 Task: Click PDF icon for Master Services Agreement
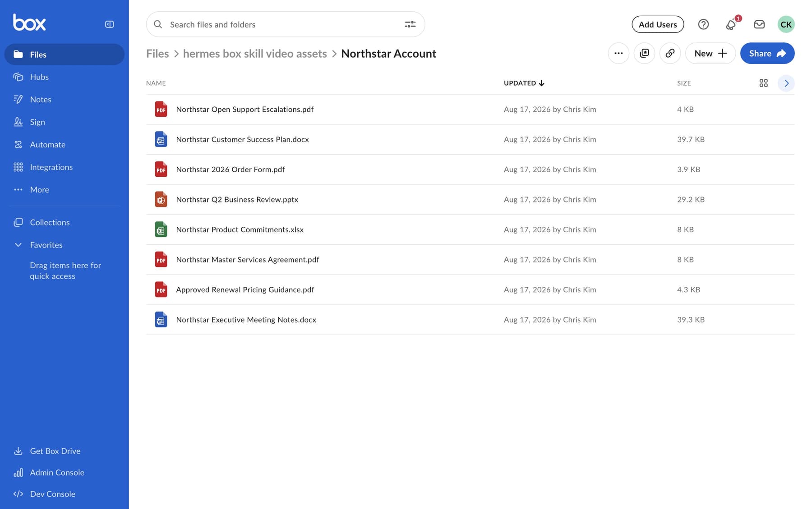[161, 260]
